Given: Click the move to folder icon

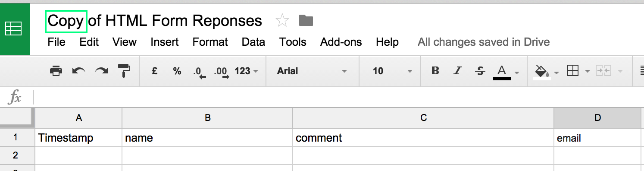Looking at the screenshot, I should click(x=306, y=20).
